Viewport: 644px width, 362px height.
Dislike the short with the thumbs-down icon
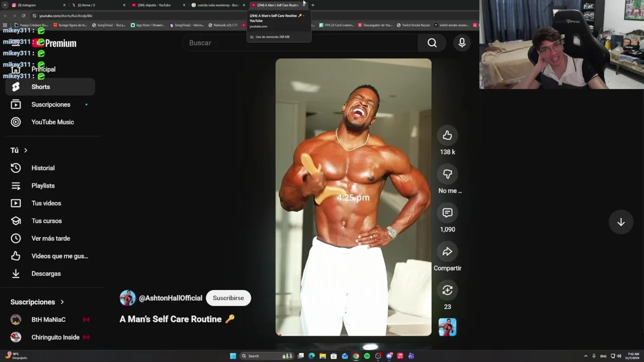tap(447, 174)
